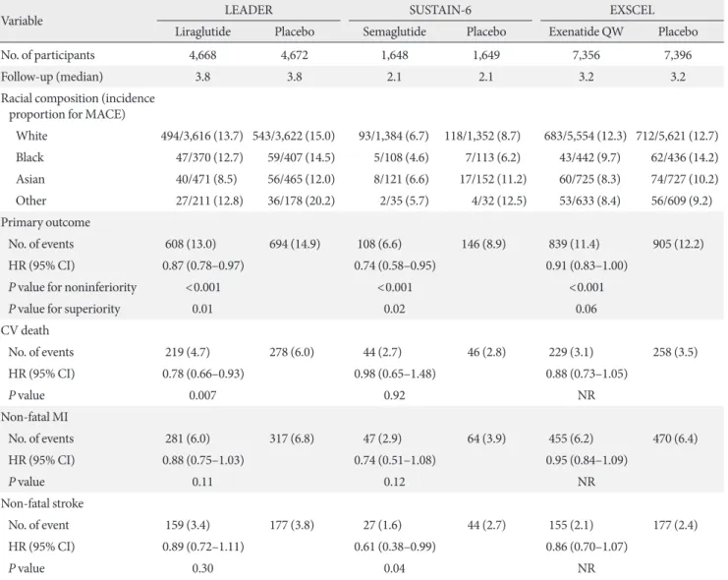
Task: Select the superiority P value 0.06
Action: click(586, 309)
